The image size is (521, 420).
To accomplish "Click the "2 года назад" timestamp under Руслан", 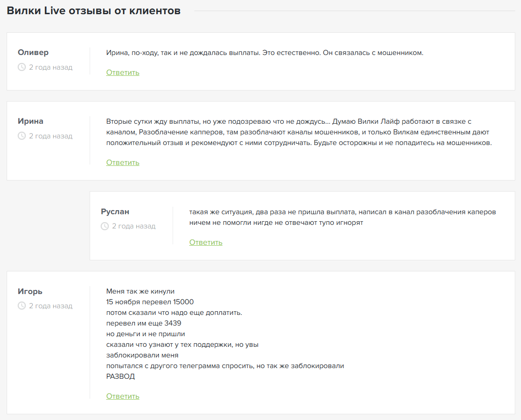I will point(134,226).
